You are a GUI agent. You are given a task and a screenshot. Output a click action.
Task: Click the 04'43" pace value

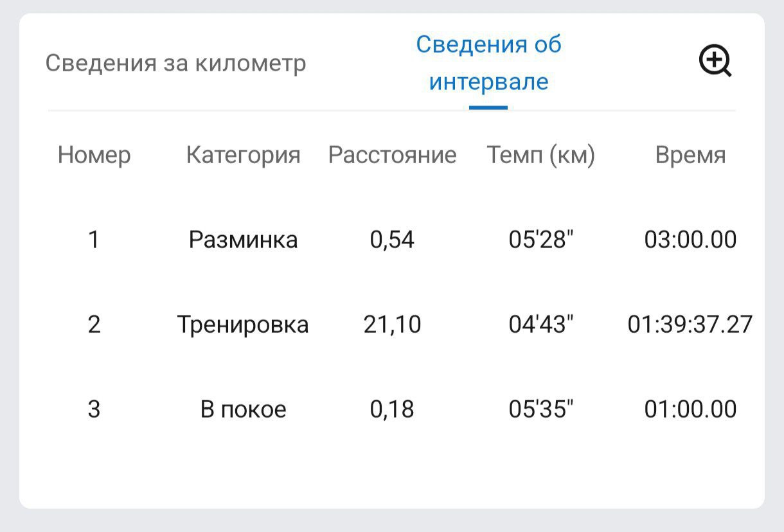point(541,324)
